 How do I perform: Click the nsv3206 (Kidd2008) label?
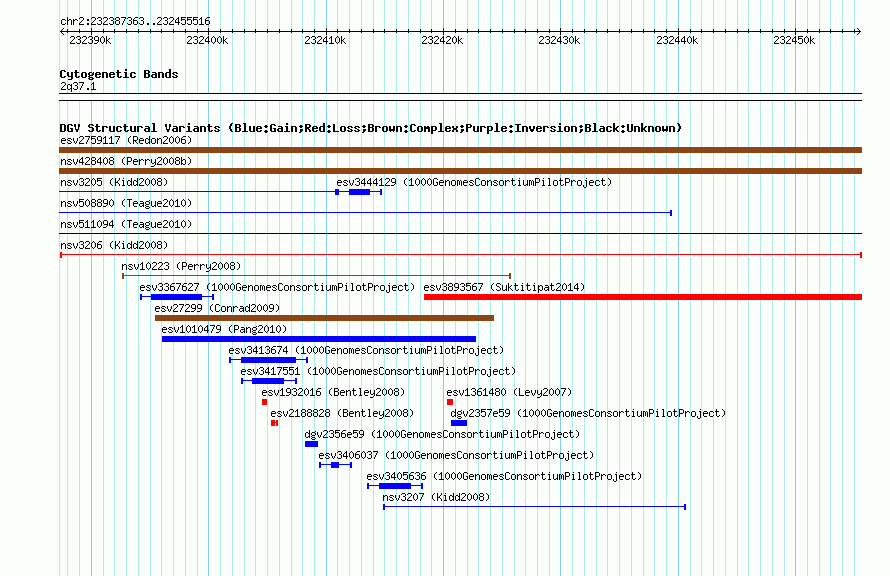pyautogui.click(x=114, y=245)
